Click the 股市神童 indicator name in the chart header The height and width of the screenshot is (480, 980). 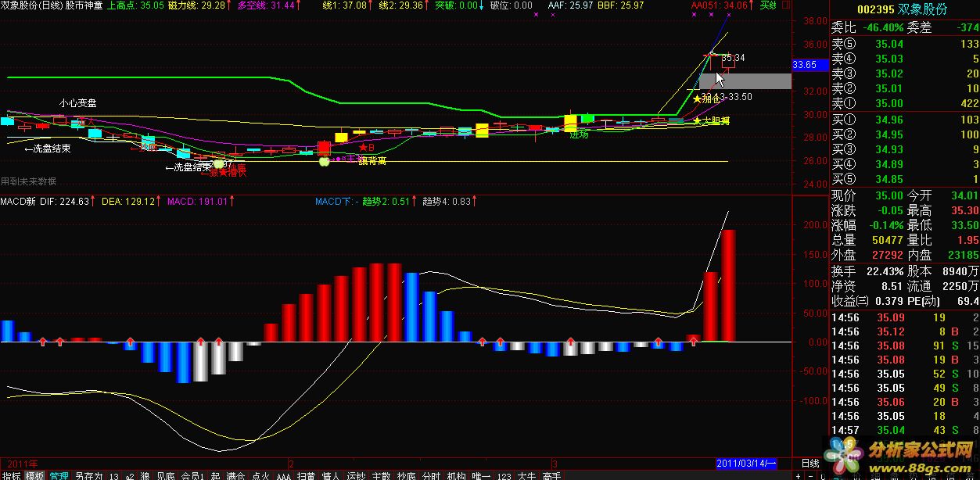point(83,5)
